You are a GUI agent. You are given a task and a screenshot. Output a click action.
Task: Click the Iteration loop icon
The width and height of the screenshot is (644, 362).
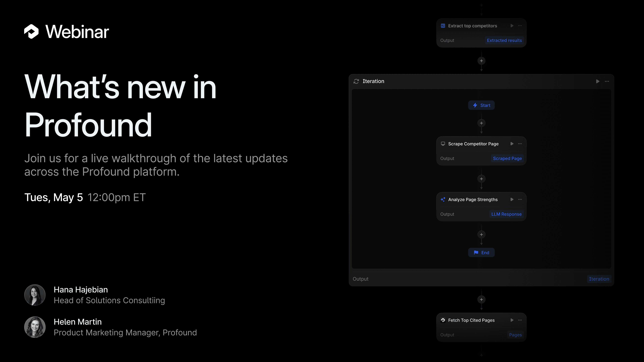tap(356, 81)
